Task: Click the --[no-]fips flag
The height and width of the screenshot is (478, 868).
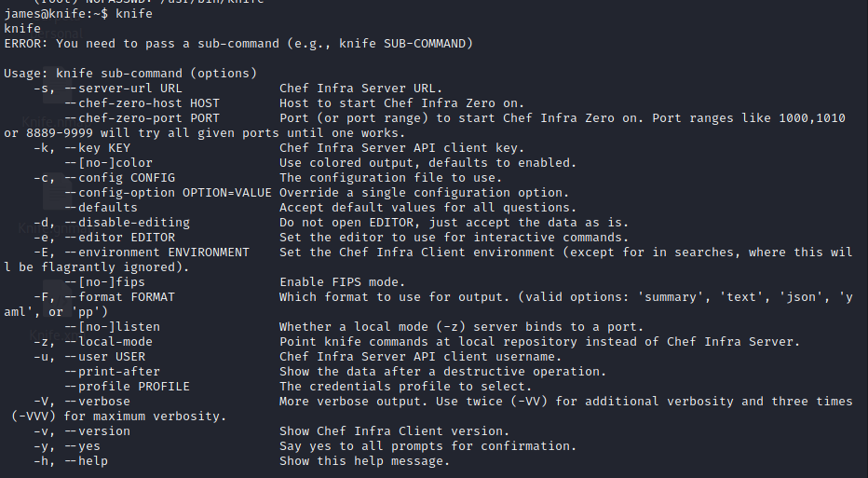Action: (x=104, y=282)
